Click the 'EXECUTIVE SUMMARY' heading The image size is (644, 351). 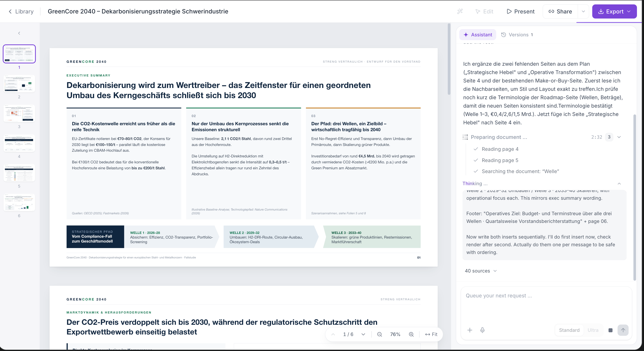(x=89, y=75)
